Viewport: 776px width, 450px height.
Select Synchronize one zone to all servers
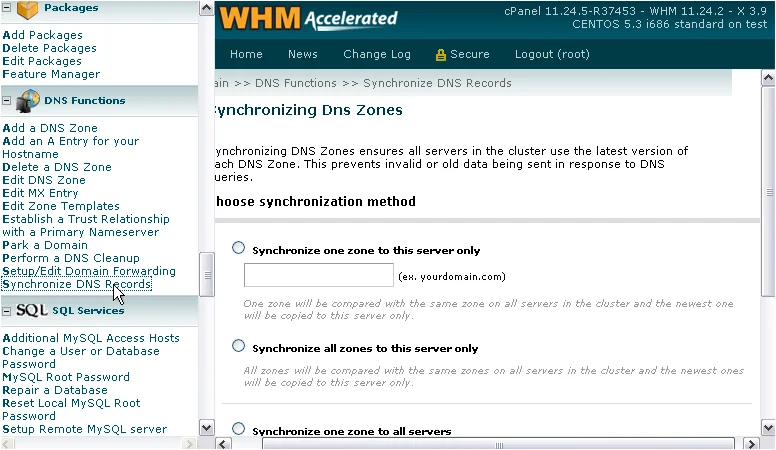(x=238, y=429)
